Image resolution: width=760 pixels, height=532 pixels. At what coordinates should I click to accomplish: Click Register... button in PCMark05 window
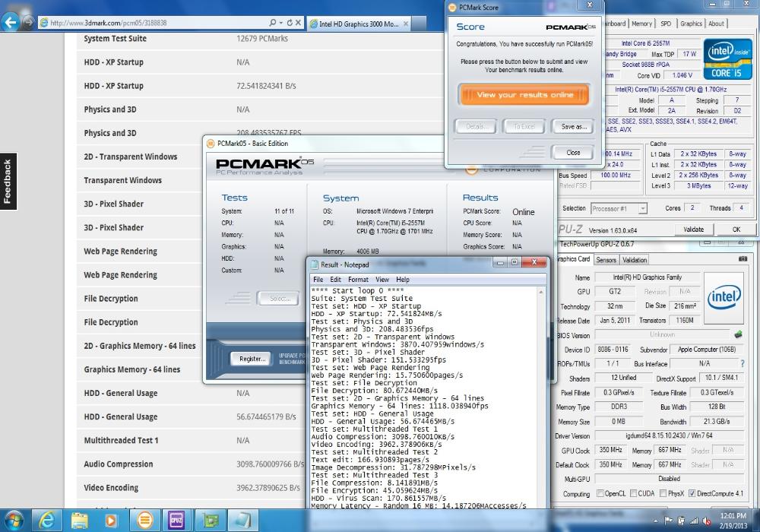point(252,359)
